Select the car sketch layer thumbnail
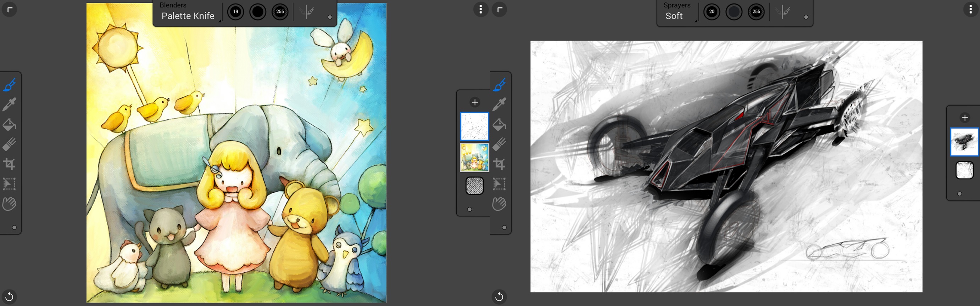The height and width of the screenshot is (306, 980). [964, 142]
